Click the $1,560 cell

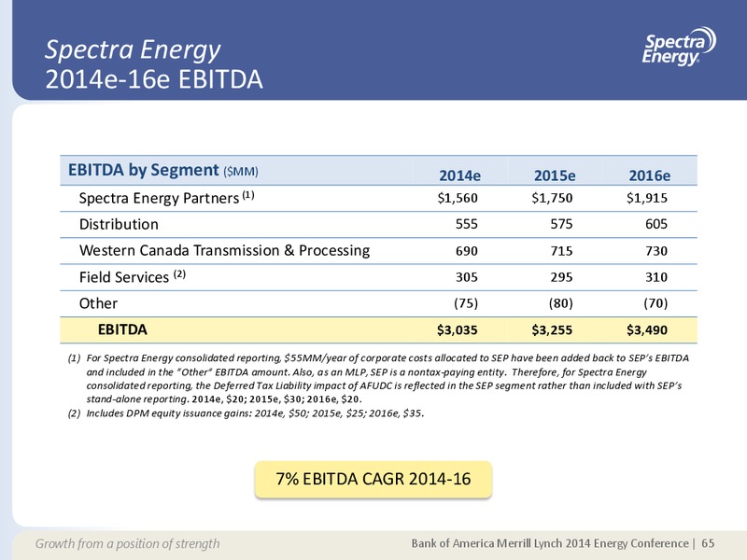pyautogui.click(x=458, y=198)
